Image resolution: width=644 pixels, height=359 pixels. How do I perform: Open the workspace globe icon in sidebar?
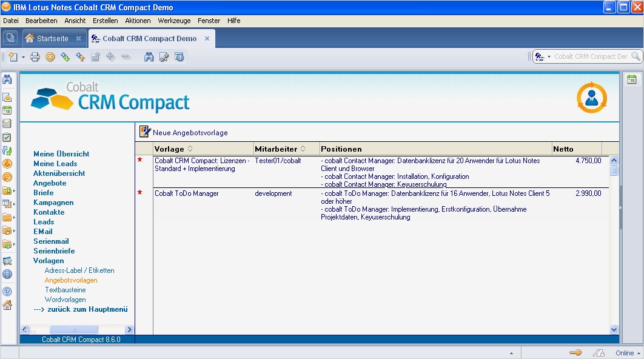click(7, 274)
